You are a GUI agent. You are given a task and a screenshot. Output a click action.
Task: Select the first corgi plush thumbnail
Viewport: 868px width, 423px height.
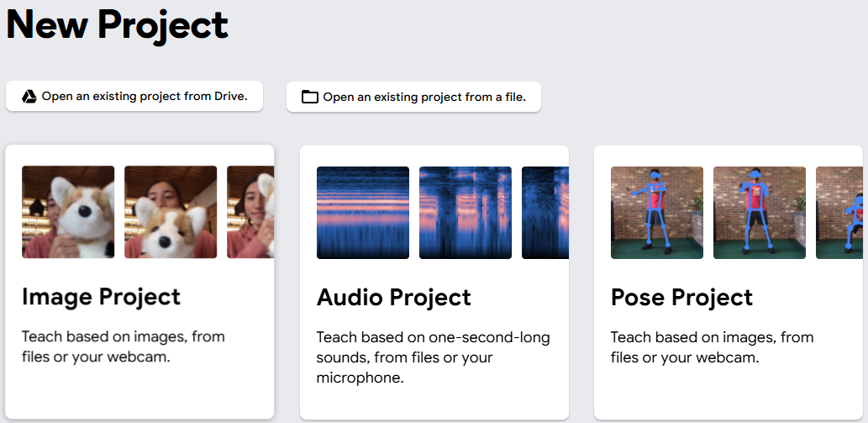tap(68, 212)
